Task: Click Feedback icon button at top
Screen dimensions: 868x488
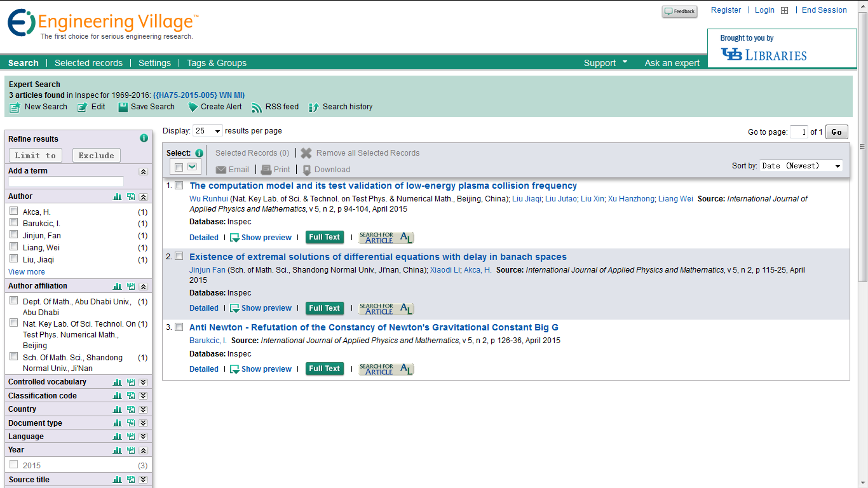Action: click(x=679, y=11)
